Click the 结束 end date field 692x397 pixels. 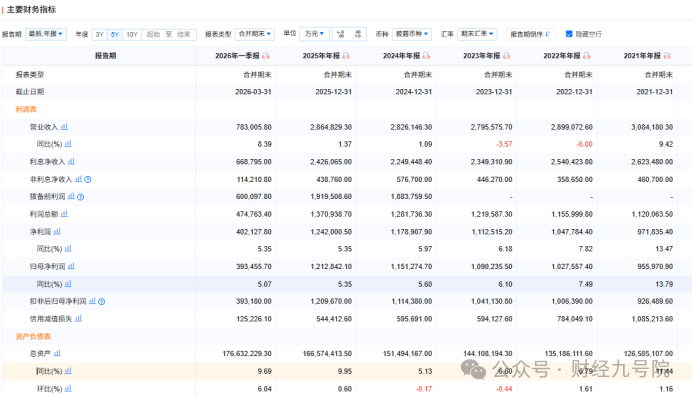(184, 34)
